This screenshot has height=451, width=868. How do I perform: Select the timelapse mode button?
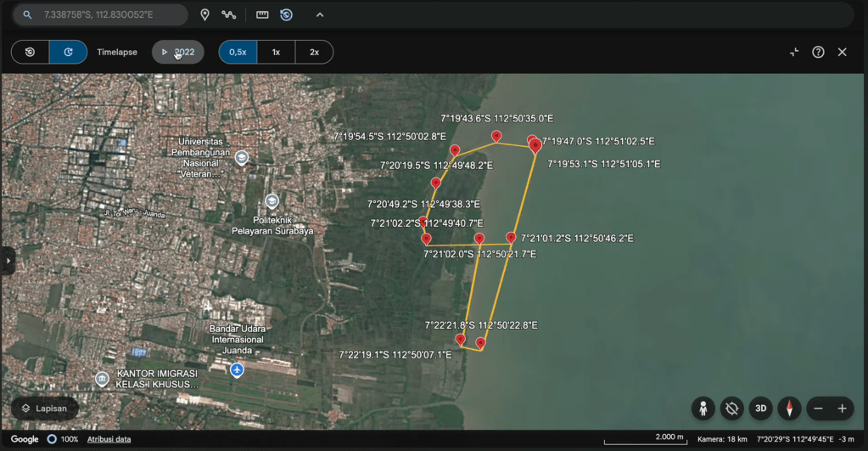coord(68,52)
